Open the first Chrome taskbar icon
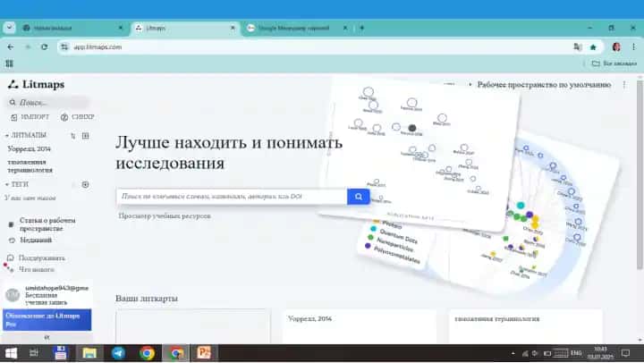Viewport: 644px width, 363px height. pos(147,353)
